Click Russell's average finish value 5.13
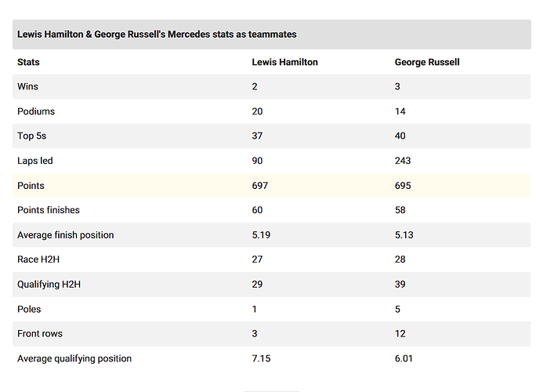Screen dimensions: 536x392 [x=404, y=235]
